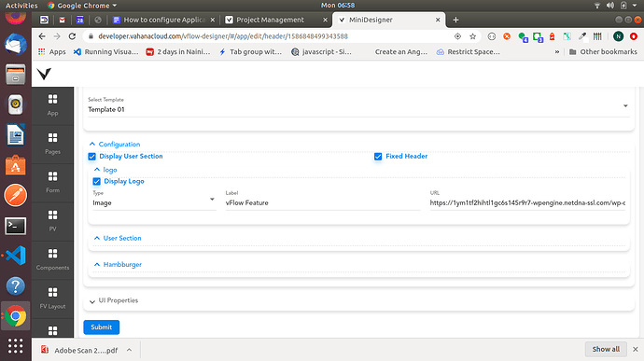
Task: Open the clock and calendar menu
Action: pyautogui.click(x=338, y=6)
